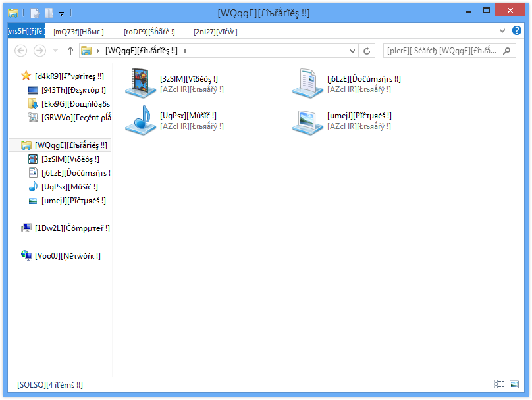
Task: Open the Music library large icon
Action: coord(140,120)
